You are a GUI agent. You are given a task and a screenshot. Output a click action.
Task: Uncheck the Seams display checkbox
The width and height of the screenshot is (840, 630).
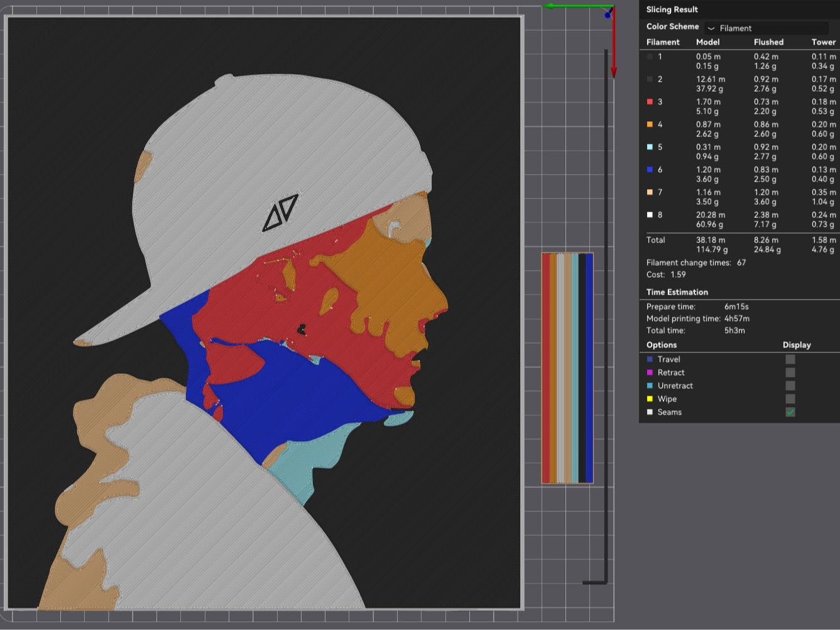coord(790,412)
